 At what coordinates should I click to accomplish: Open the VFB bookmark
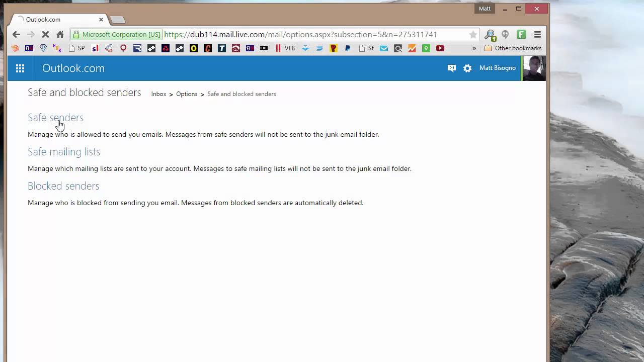[x=285, y=48]
